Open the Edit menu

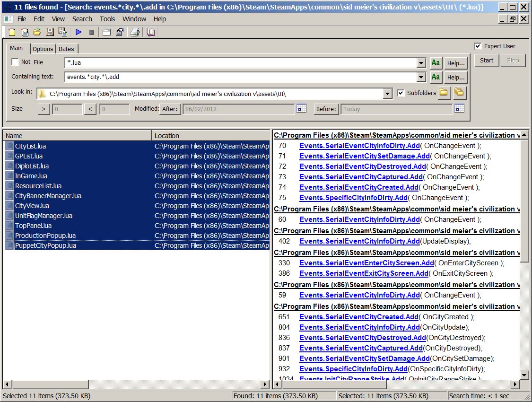(x=39, y=19)
